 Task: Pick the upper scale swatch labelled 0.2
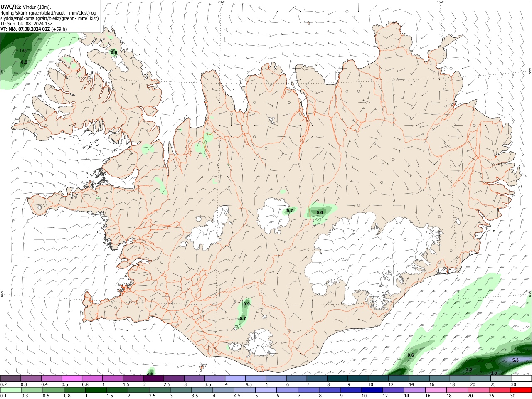click(10, 378)
